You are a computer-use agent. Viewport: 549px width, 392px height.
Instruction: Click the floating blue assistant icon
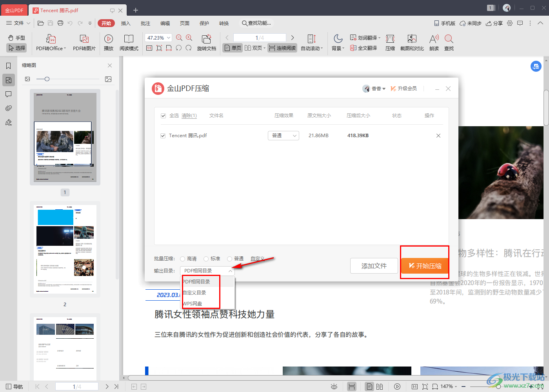coord(536,66)
